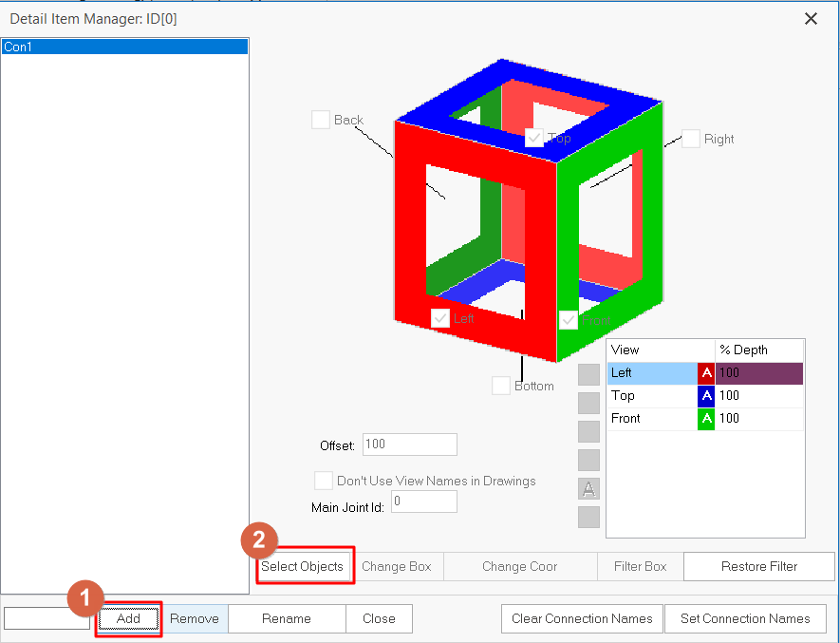840x643 pixels.
Task: Uncheck the Top view checkbox on cube
Action: (534, 138)
